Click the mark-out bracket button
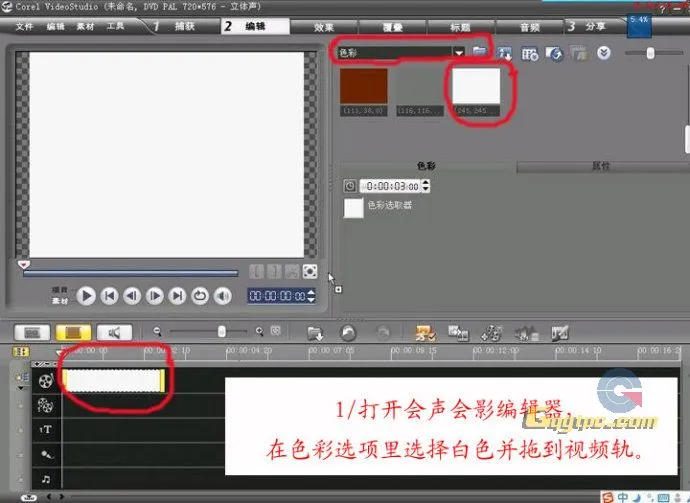This screenshot has height=503, width=690. tap(274, 272)
